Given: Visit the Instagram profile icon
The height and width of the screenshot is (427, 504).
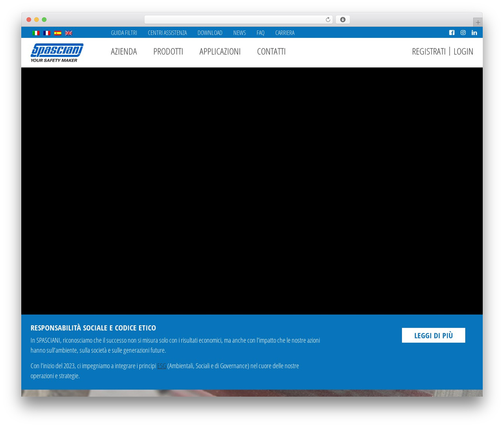Looking at the screenshot, I should pyautogui.click(x=463, y=33).
